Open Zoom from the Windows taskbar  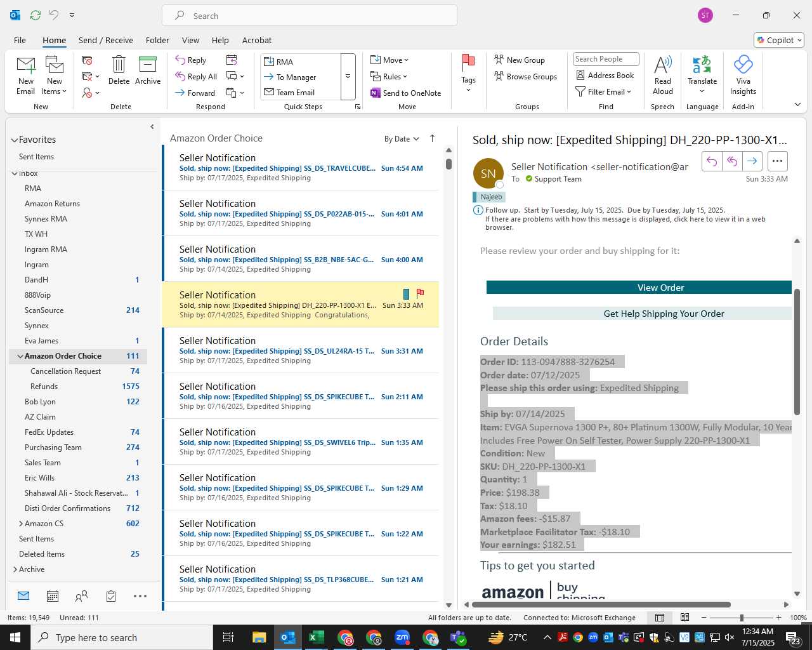point(402,637)
